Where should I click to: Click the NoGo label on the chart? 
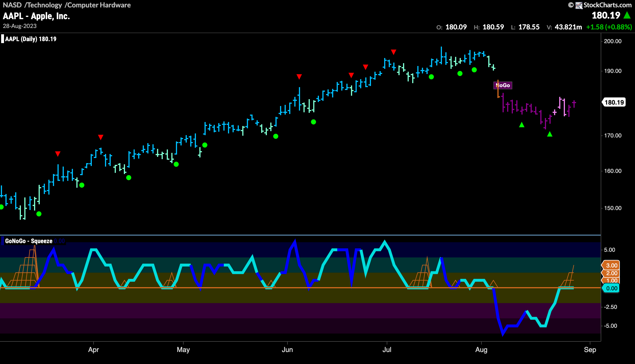[x=503, y=85]
